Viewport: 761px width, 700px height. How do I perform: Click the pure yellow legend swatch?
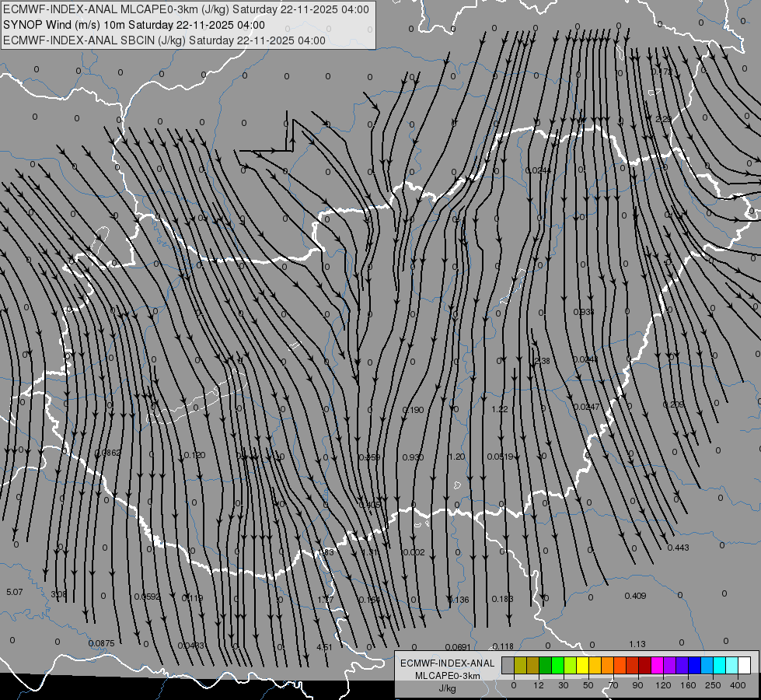click(x=582, y=665)
